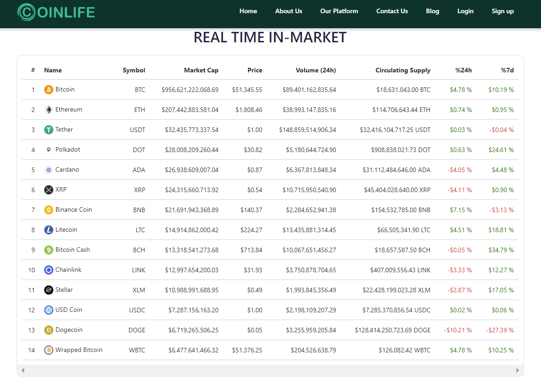Click the Market Cap column header
Image resolution: width=541 pixels, height=392 pixels.
coord(201,70)
